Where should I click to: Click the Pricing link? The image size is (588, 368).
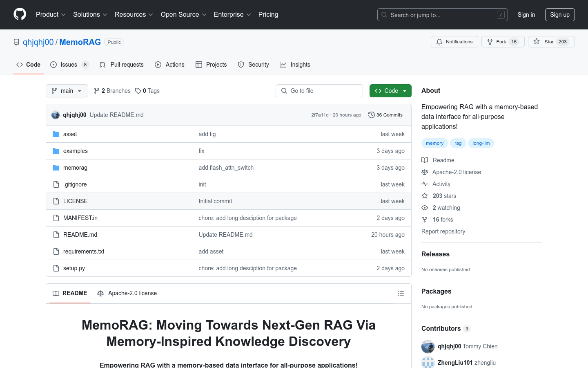[x=268, y=15]
